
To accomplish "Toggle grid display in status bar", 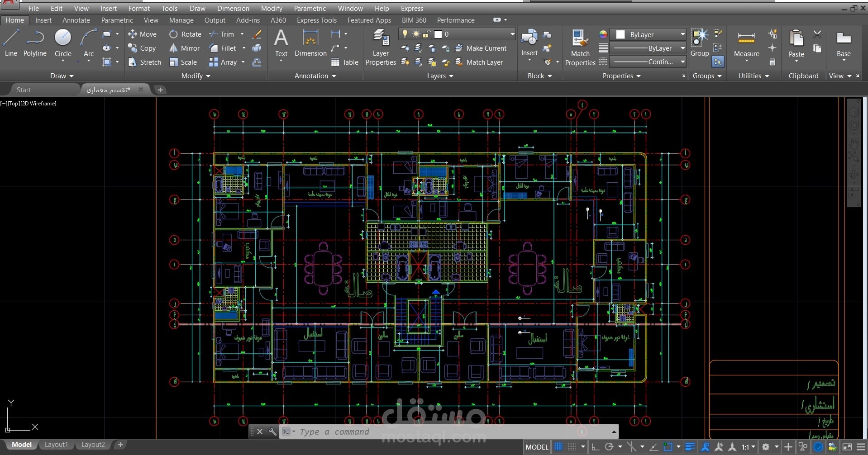I will pos(558,447).
